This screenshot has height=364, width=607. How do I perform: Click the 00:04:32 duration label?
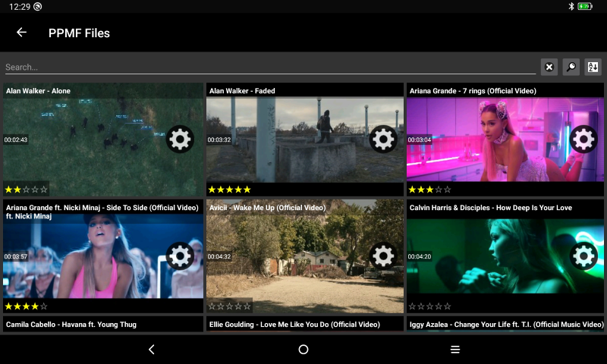click(x=219, y=256)
